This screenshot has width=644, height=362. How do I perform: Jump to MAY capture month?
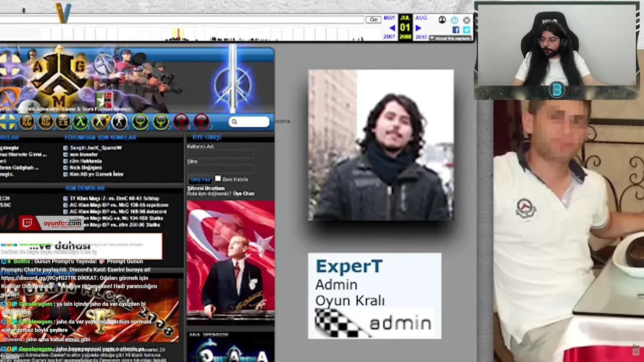click(x=389, y=18)
